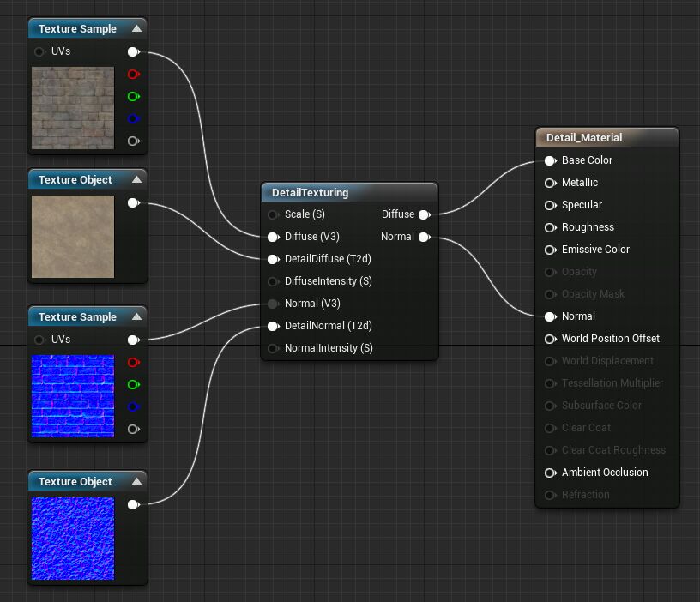
Task: Click the brick texture preview thumbnail
Action: click(73, 108)
